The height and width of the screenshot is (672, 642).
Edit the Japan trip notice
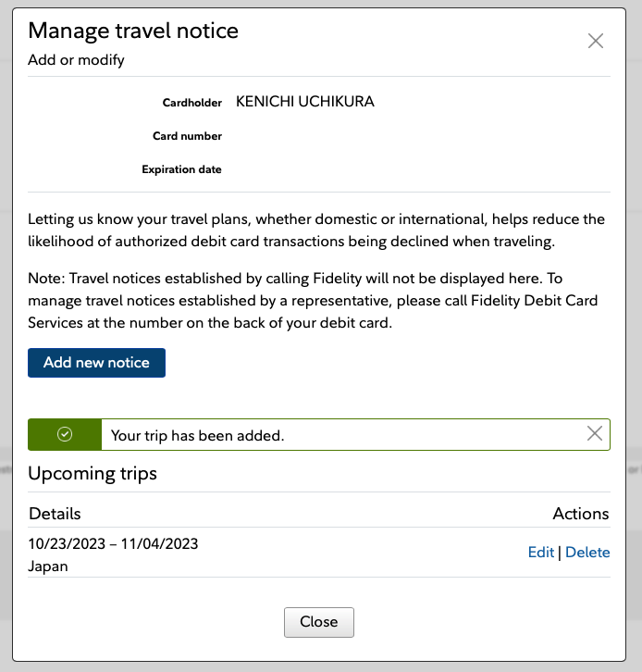click(x=541, y=552)
